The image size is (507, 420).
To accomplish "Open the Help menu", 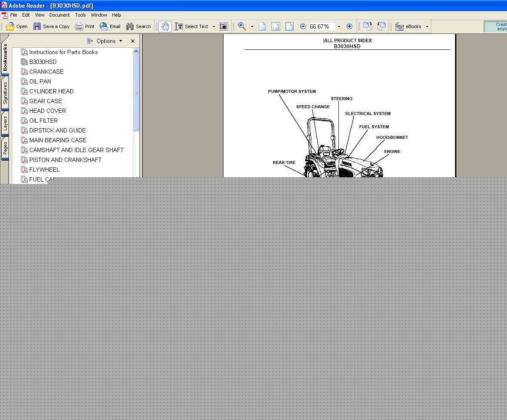I will pos(116,15).
